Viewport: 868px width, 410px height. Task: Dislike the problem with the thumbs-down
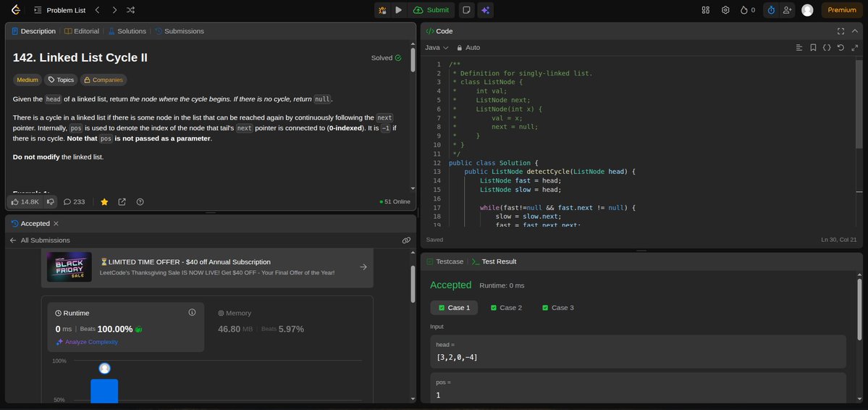tap(51, 201)
